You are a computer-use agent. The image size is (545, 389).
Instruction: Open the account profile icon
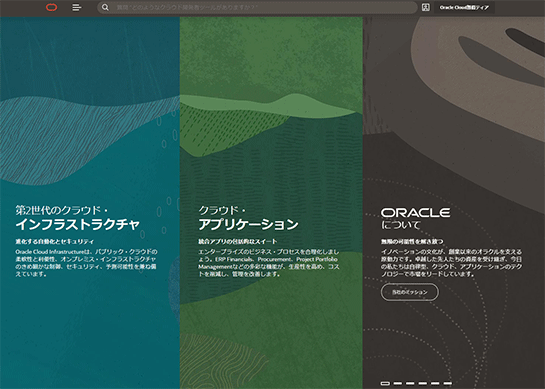point(425,7)
